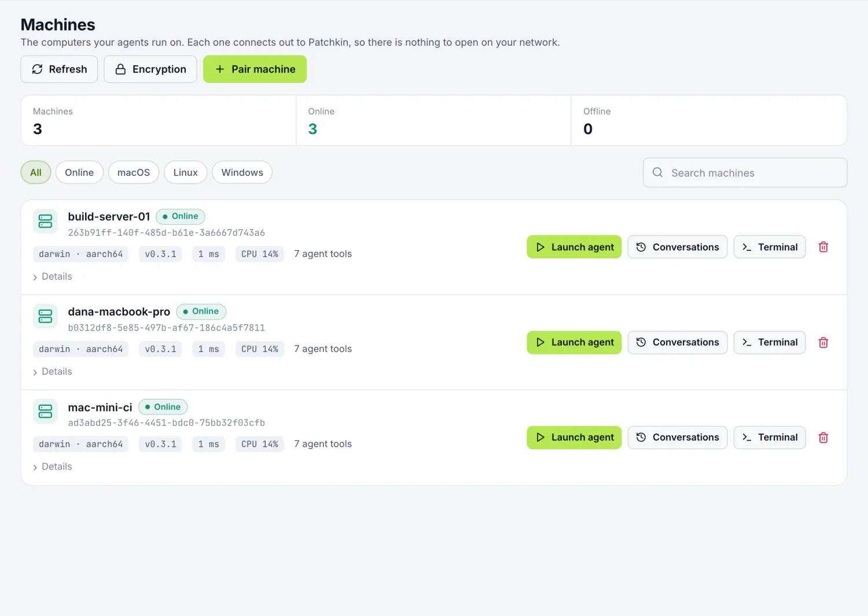This screenshot has width=868, height=616.
Task: Click the server icon beside dana-macbook-pro
Action: (45, 316)
